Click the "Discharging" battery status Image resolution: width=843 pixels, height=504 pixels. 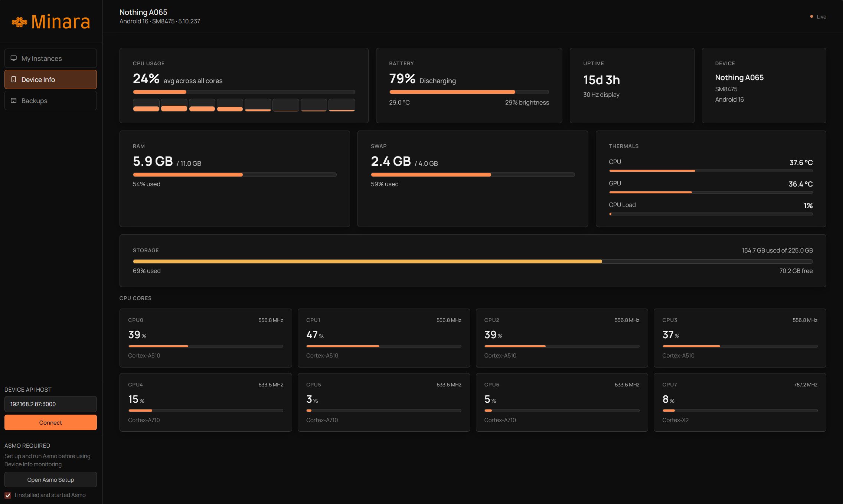point(438,81)
